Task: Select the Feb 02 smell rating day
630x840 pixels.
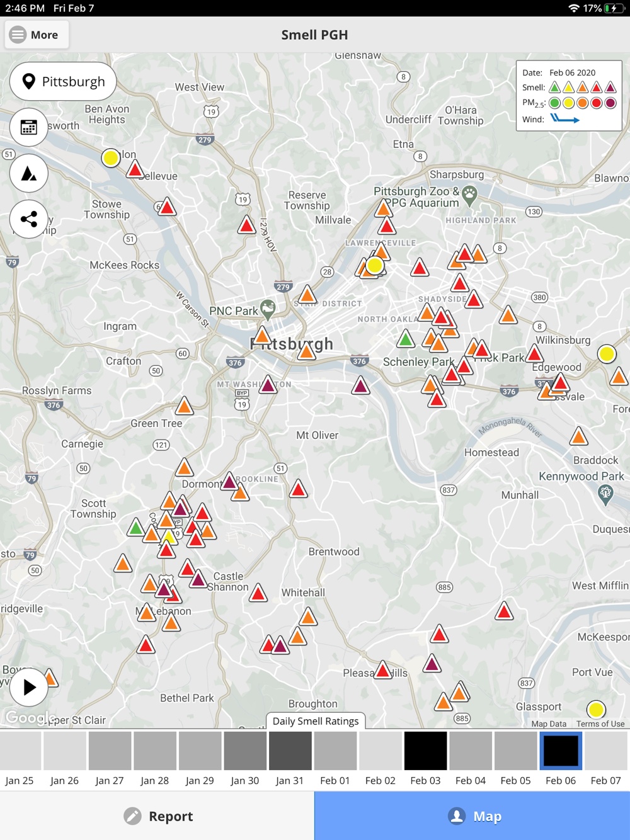Action: point(381,759)
